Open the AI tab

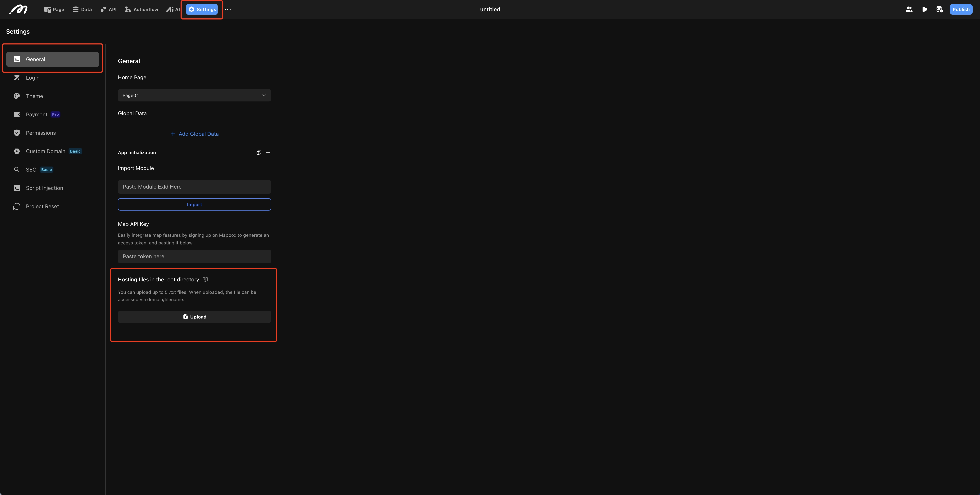[173, 10]
